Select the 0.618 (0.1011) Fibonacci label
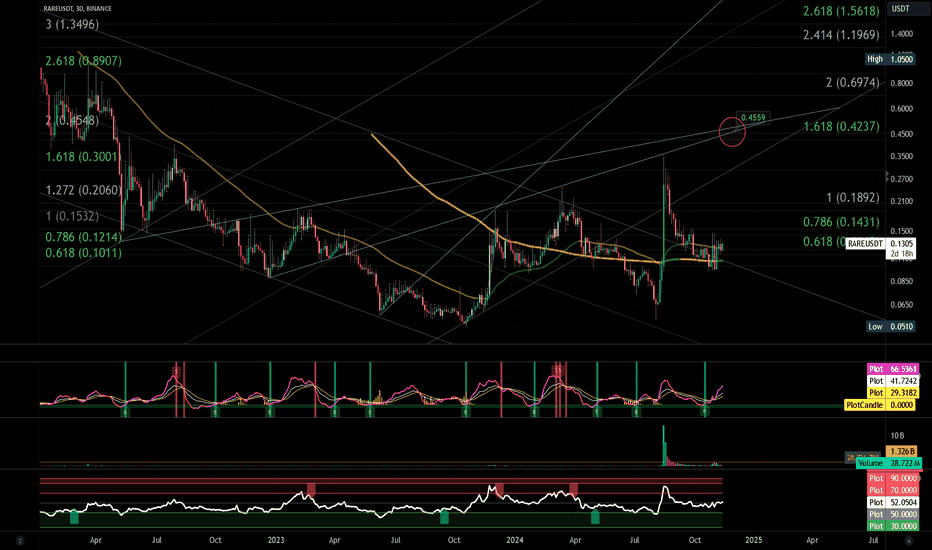This screenshot has width=932, height=550. [x=83, y=253]
